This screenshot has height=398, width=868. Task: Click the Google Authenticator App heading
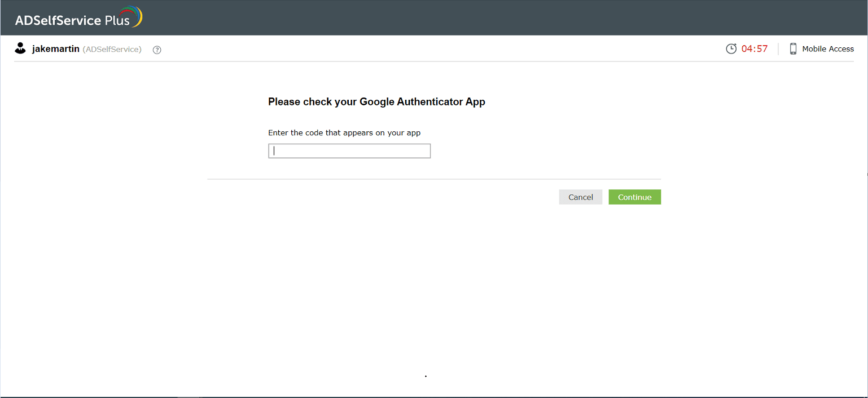point(376,102)
